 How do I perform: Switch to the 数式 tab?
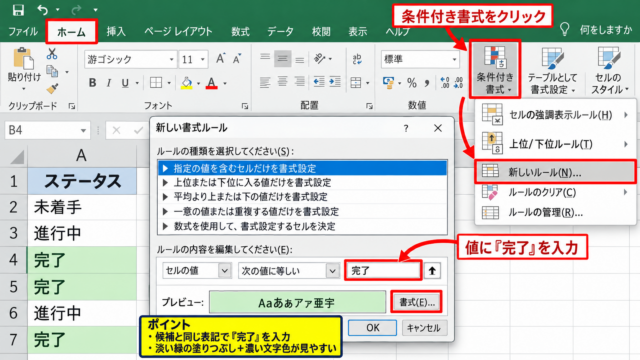pyautogui.click(x=240, y=31)
